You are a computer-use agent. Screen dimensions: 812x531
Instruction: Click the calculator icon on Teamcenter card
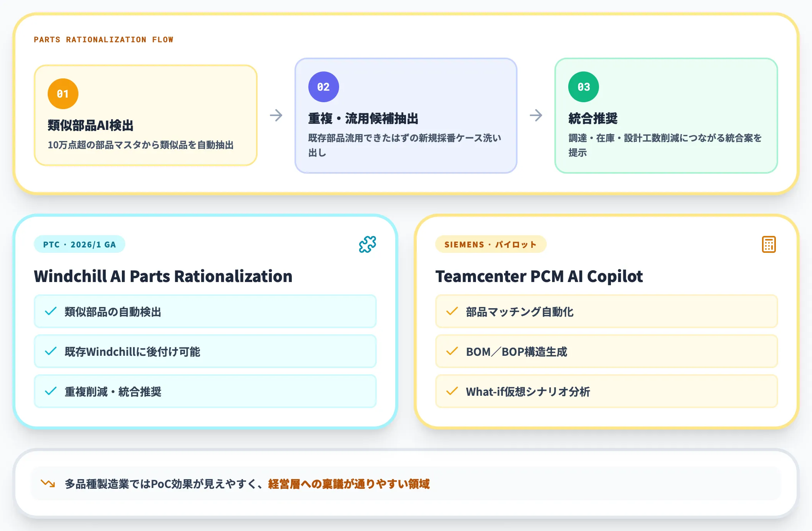[x=769, y=244]
